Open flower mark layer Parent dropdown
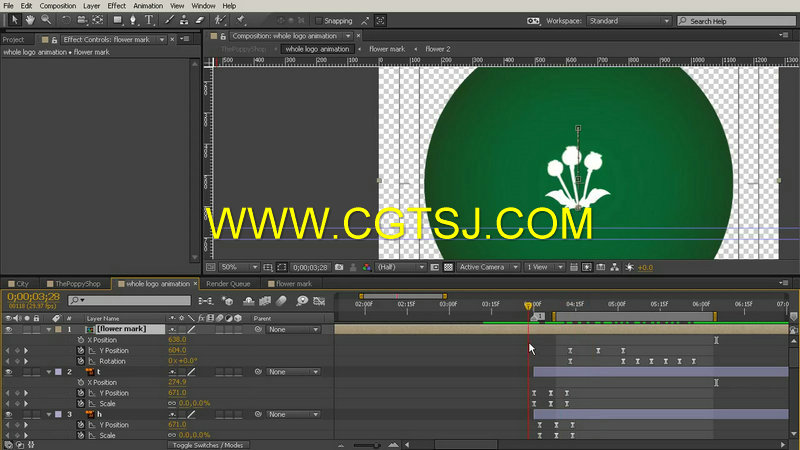The image size is (800, 450). [x=293, y=330]
